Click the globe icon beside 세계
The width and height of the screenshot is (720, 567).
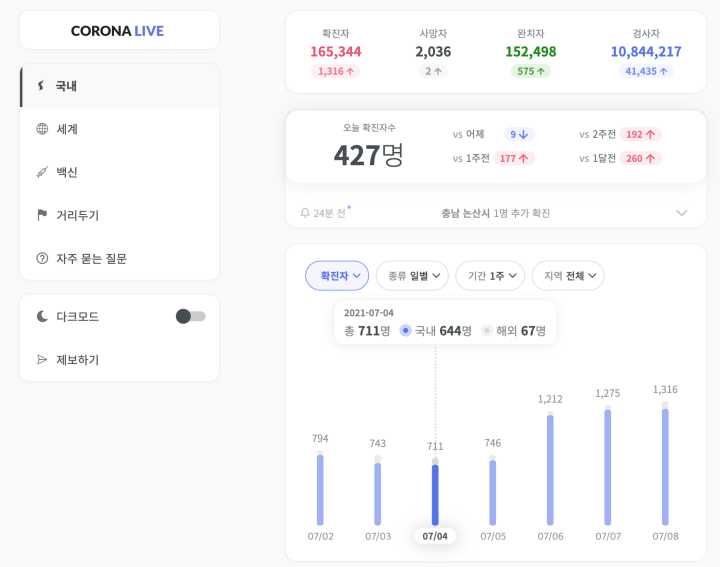[42, 129]
